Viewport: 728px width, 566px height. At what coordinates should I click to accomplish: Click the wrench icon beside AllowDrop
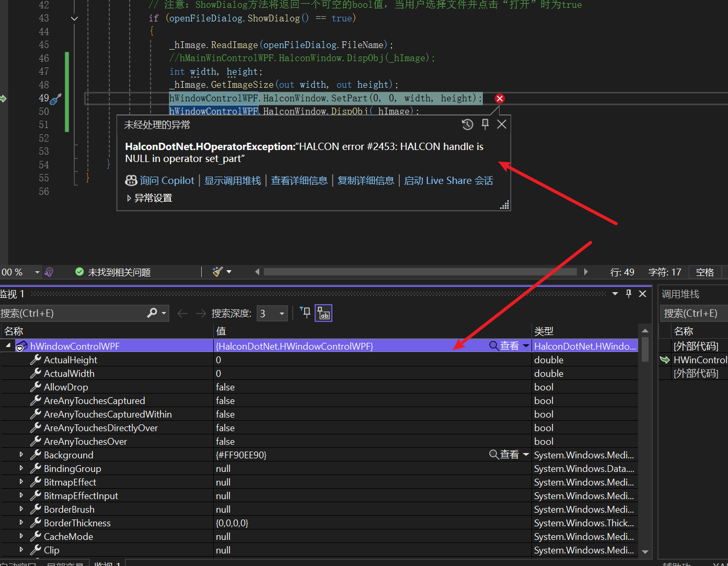[36, 387]
